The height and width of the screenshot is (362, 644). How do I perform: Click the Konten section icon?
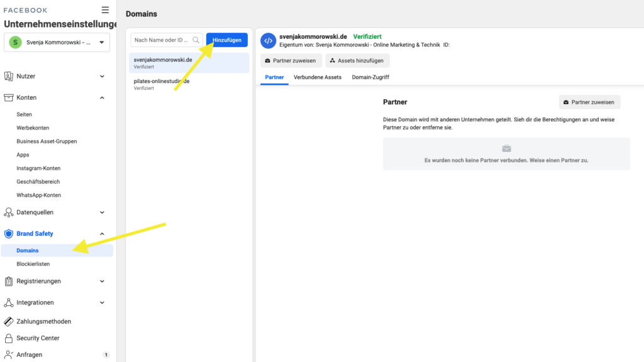tap(8, 97)
